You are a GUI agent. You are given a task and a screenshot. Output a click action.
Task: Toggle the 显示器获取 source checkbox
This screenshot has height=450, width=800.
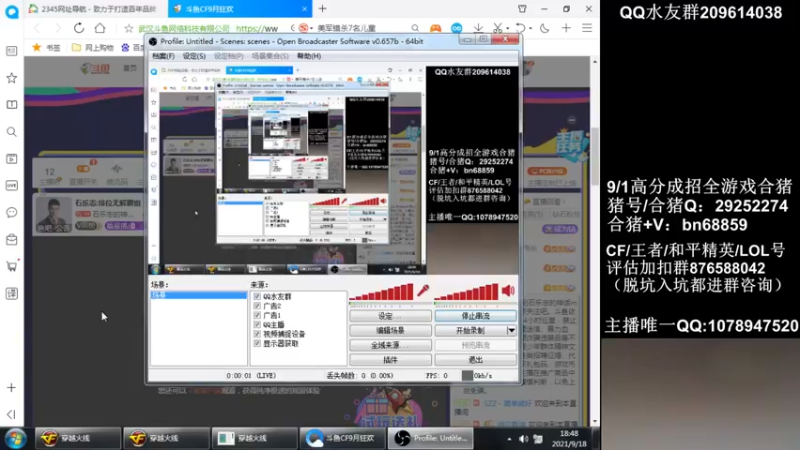point(257,343)
